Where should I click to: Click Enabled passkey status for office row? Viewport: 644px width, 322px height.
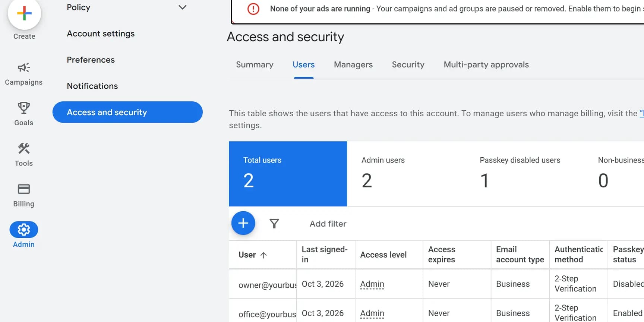628,313
